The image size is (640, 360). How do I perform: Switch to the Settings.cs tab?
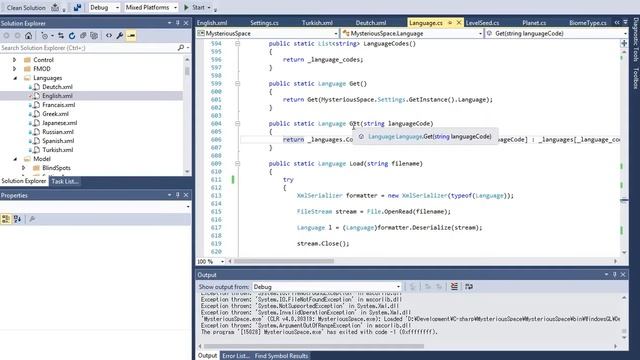tap(264, 23)
